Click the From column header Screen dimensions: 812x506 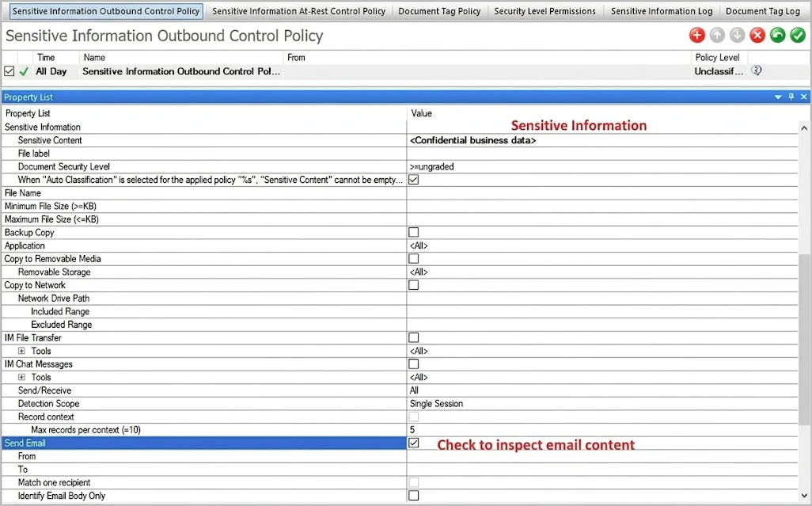487,58
